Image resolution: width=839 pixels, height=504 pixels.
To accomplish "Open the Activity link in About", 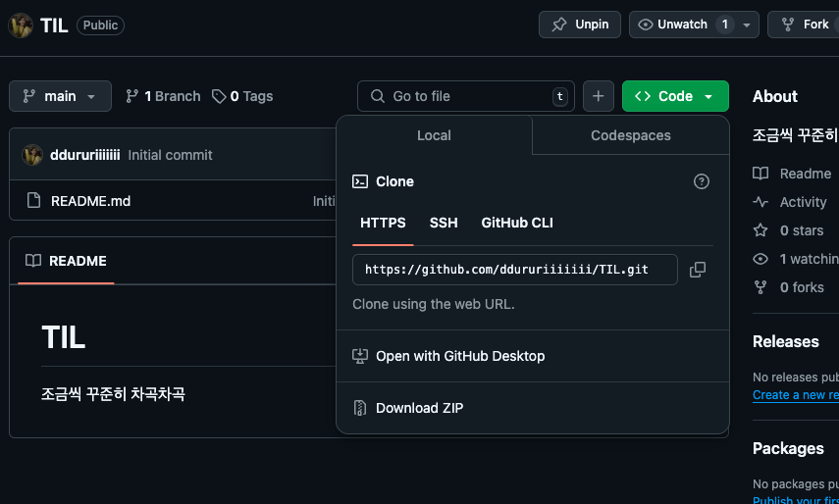I will tap(803, 202).
